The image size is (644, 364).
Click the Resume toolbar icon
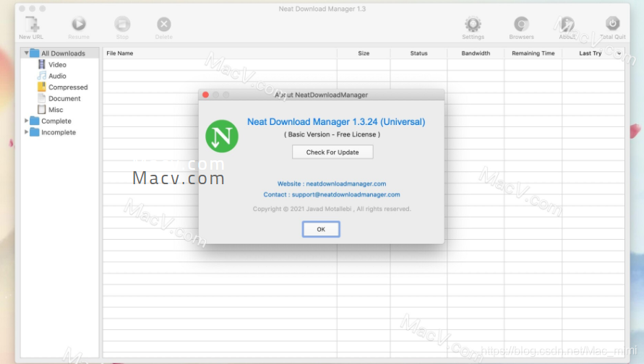point(79,25)
